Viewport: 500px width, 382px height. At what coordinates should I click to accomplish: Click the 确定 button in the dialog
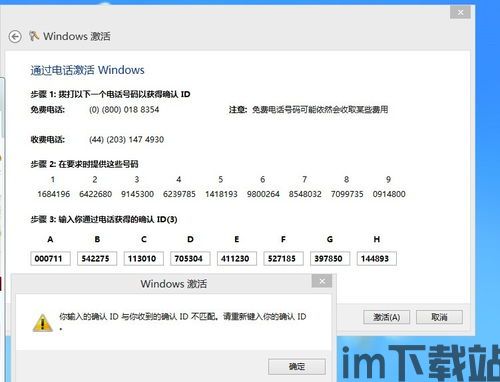[297, 367]
